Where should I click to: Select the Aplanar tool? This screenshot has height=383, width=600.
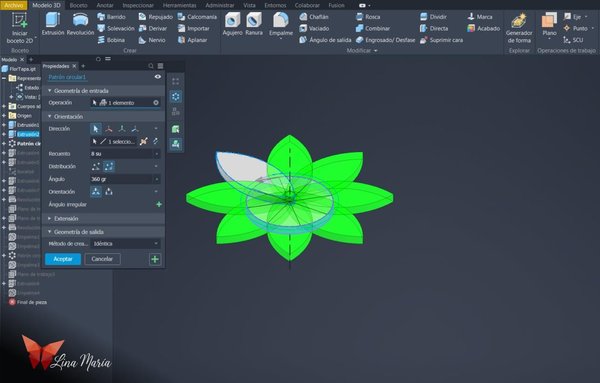[x=192, y=40]
